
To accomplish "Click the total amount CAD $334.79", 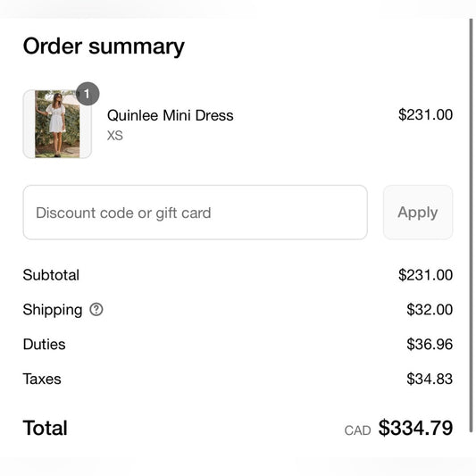I will click(x=398, y=428).
